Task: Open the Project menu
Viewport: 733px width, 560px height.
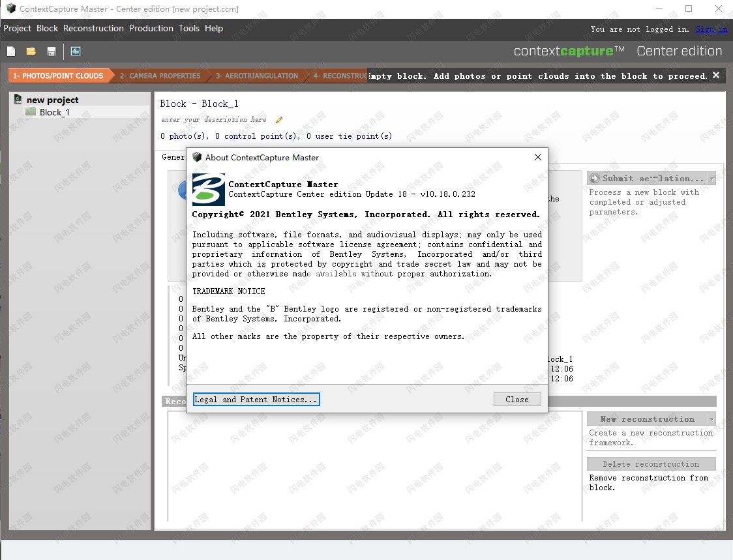Action: click(18, 29)
